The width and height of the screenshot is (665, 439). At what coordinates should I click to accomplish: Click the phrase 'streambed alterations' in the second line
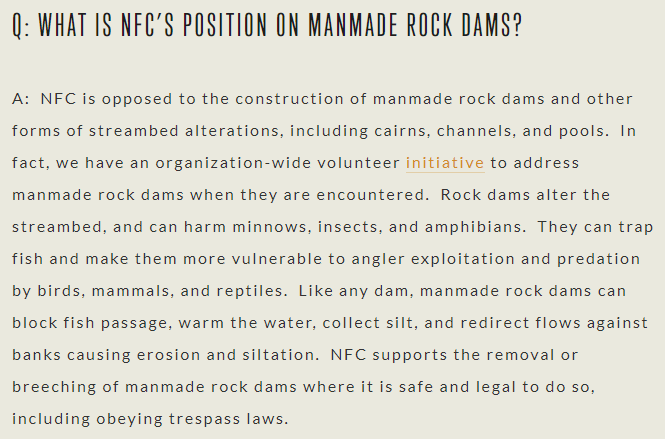(x=186, y=131)
